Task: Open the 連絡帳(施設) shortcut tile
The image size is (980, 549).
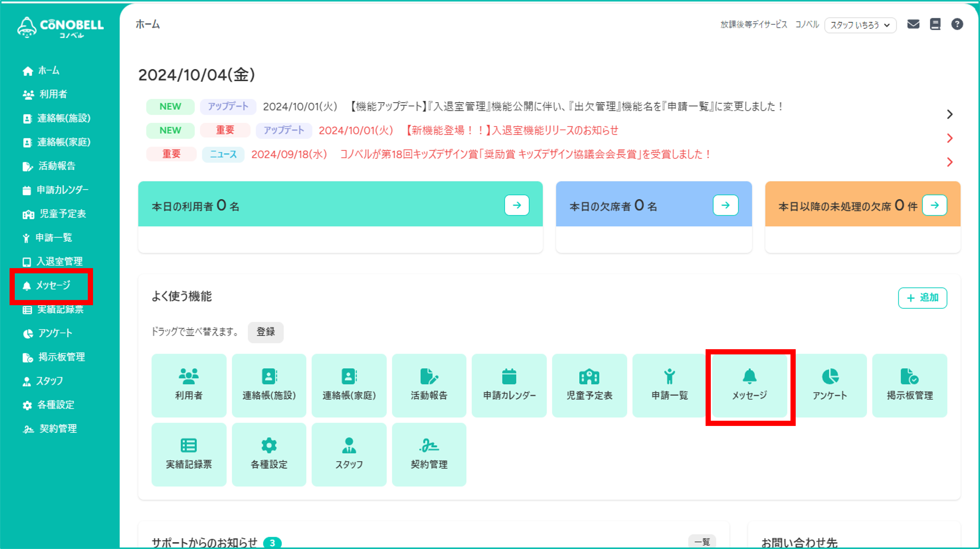Action: (x=269, y=385)
